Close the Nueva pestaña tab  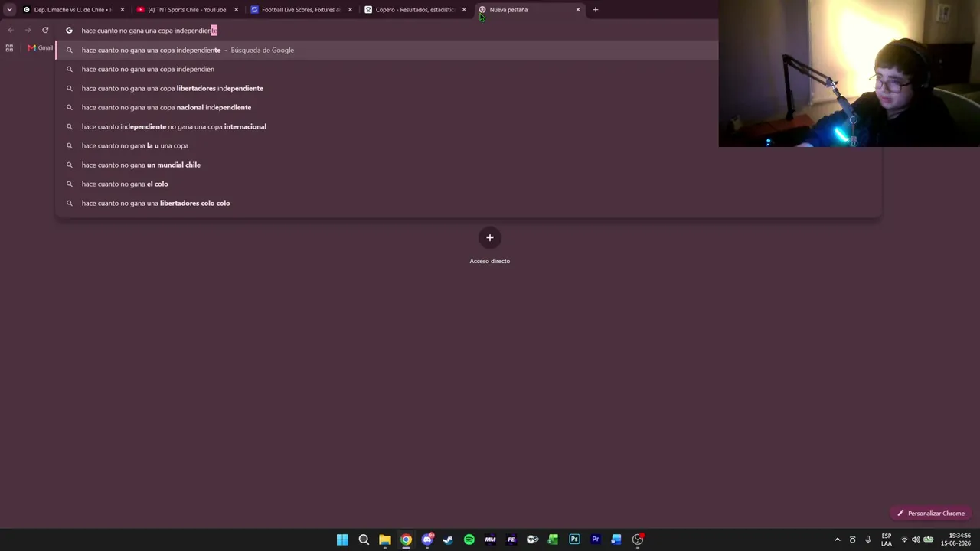pos(578,10)
